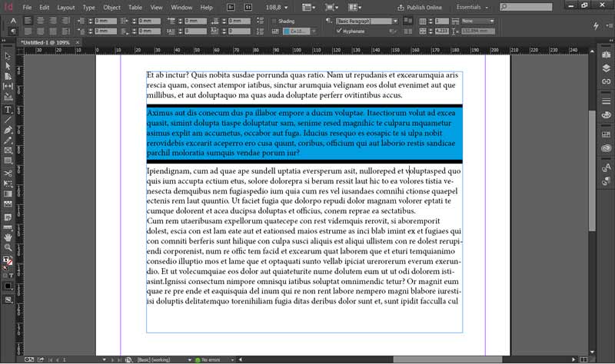
Task: Select the Pencil tool
Action: coord(8,141)
